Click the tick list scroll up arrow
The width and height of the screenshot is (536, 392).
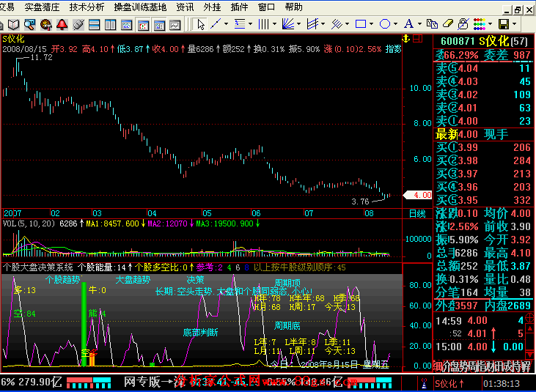(x=531, y=328)
